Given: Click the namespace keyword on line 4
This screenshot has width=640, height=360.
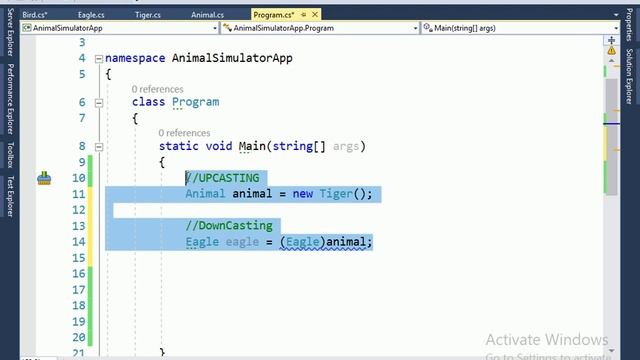Looking at the screenshot, I should [135, 58].
